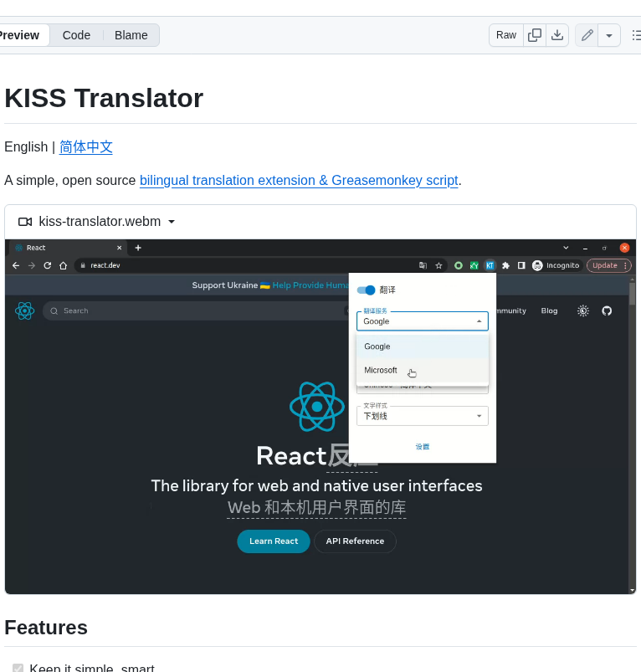Click the React logo in site header
641x672 pixels.
coord(24,311)
